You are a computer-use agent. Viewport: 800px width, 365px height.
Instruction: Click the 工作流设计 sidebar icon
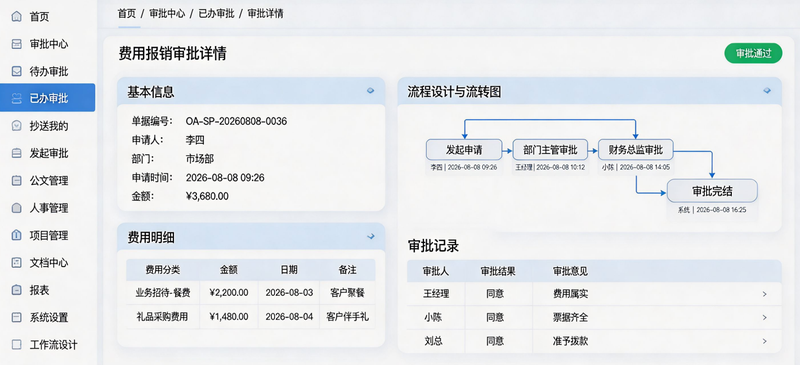pos(16,345)
